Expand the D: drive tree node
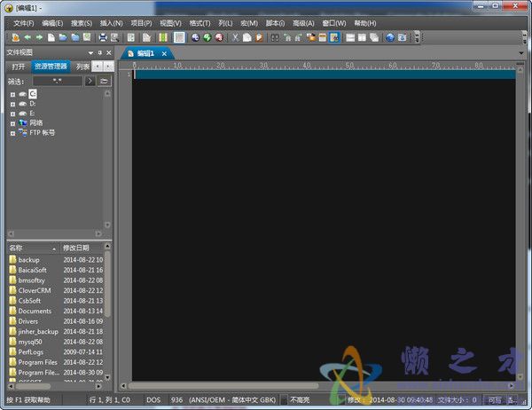532x410 pixels. [12, 104]
